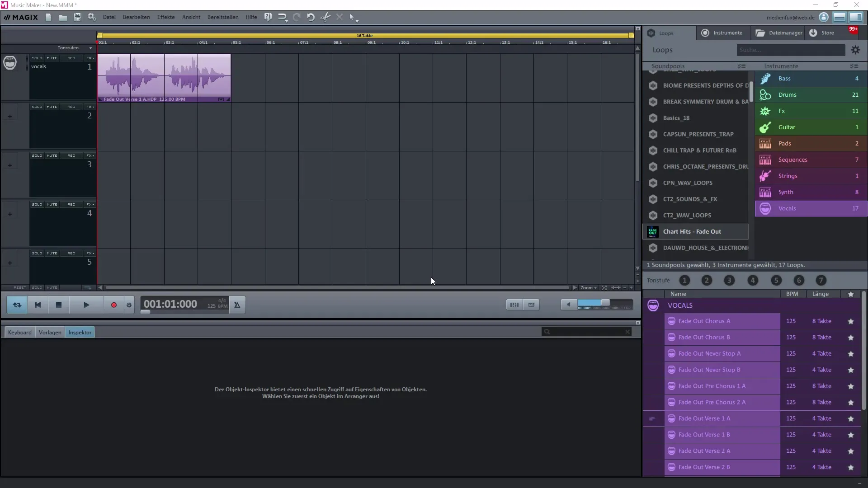Click the Loops search field

[x=790, y=50]
